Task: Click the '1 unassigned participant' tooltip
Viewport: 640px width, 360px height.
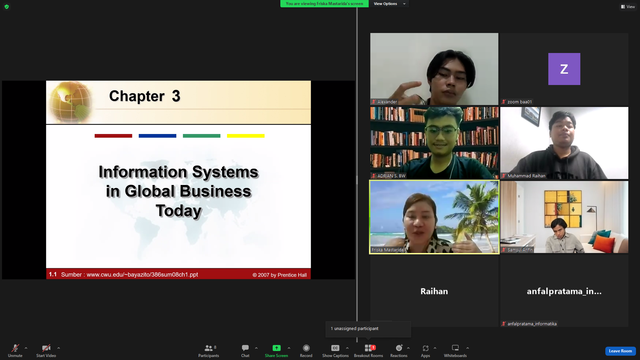Action: click(x=368, y=329)
